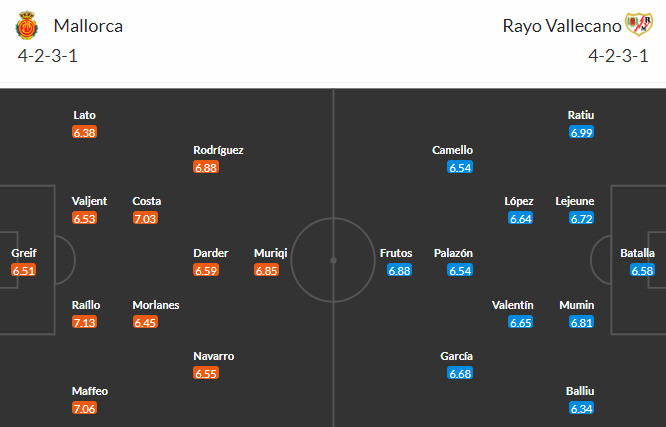The height and width of the screenshot is (427, 666).
Task: Click player Rodríguez in Mallorca lineup
Action: point(218,150)
